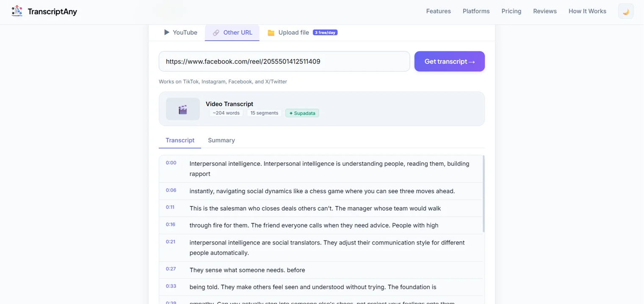Click the ~204 words badge

coord(226,113)
